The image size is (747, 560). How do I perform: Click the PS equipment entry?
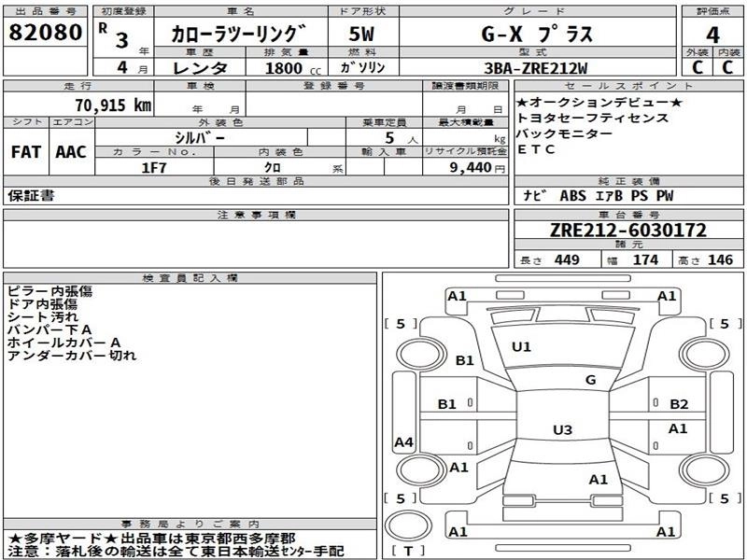[640, 196]
